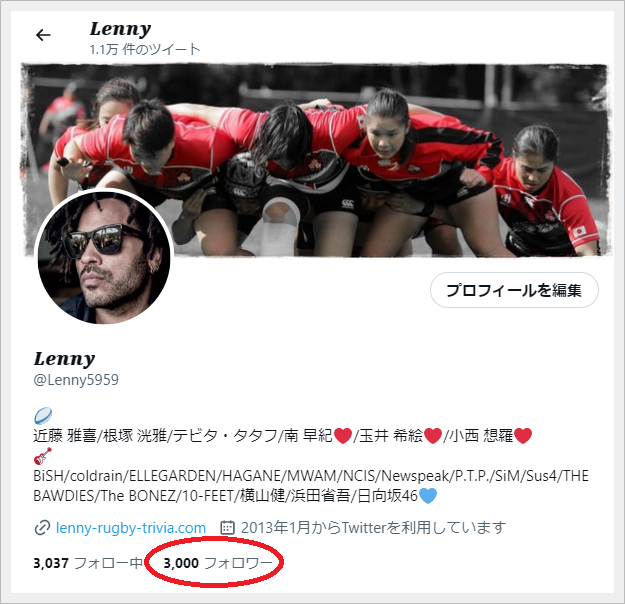Click the chain link icon beside website
The width and height of the screenshot is (625, 604).
42,527
